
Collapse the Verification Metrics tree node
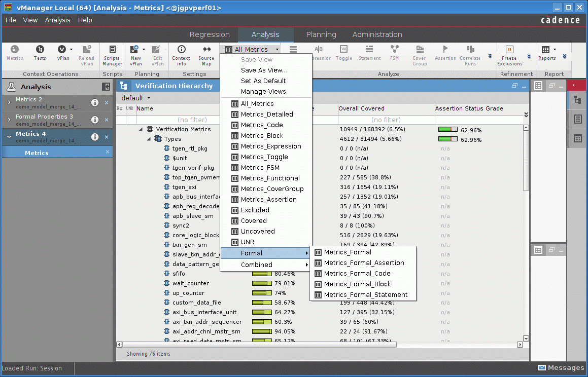click(141, 129)
